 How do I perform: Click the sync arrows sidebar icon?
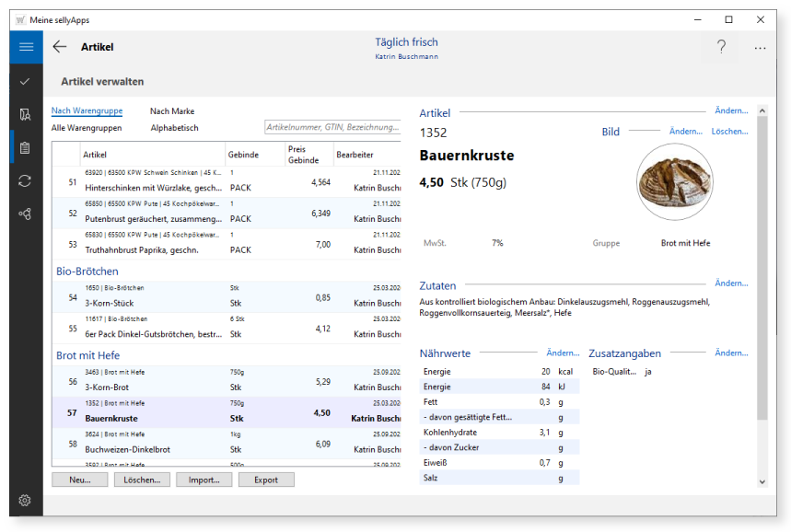click(x=26, y=180)
